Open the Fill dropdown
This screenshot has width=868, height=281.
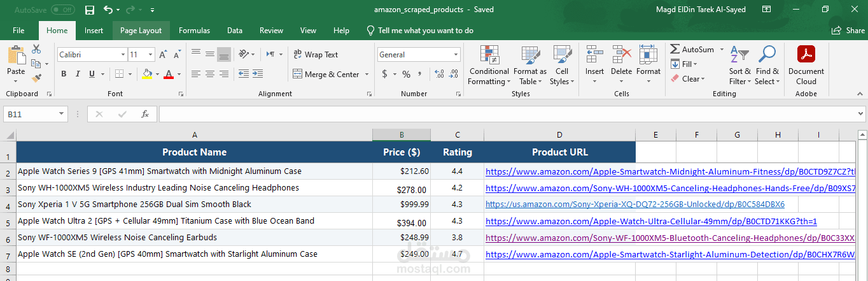coord(684,64)
